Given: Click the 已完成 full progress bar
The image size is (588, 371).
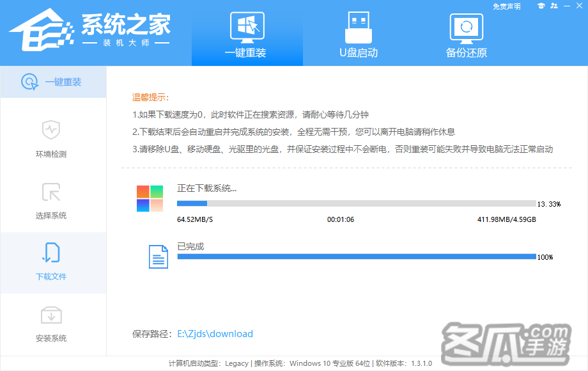Looking at the screenshot, I should (356, 257).
